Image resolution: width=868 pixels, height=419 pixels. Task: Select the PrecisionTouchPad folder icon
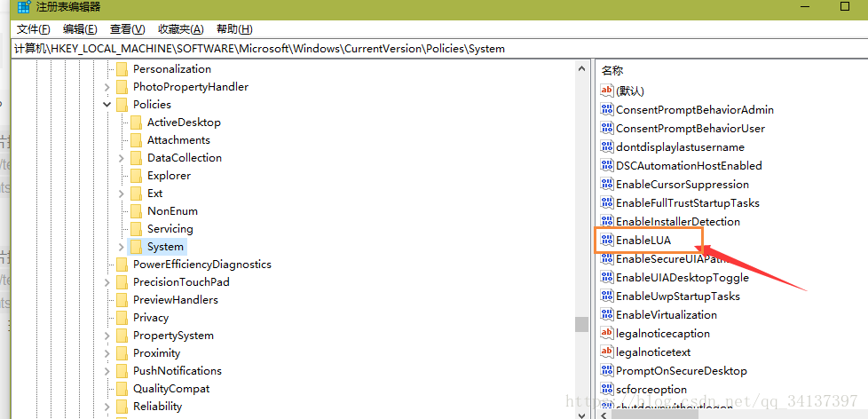[x=122, y=281]
